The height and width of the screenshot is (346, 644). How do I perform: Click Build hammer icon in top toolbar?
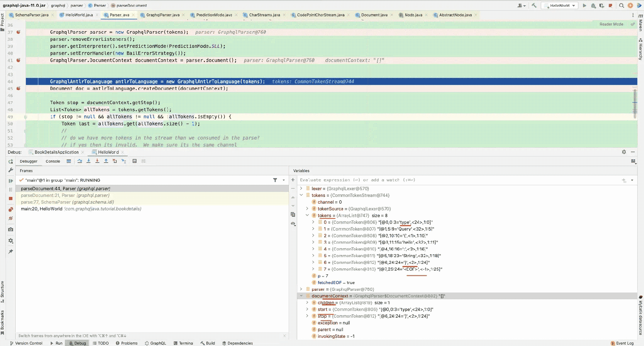[534, 5]
